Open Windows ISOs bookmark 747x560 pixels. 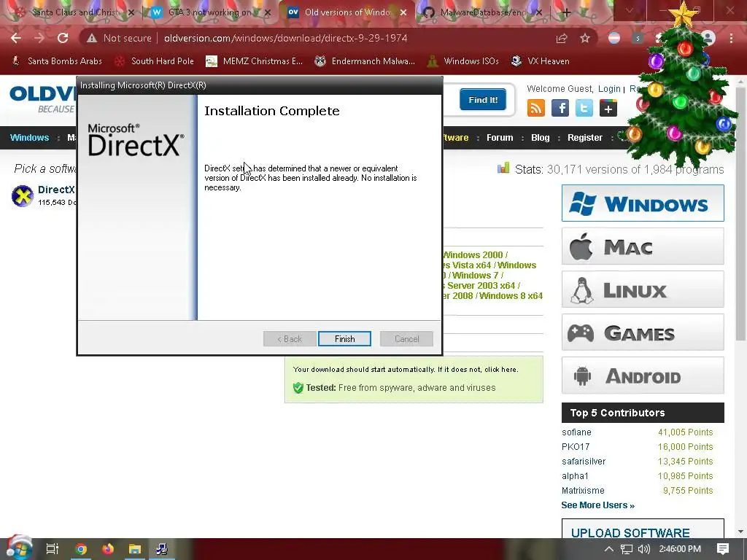coord(463,61)
